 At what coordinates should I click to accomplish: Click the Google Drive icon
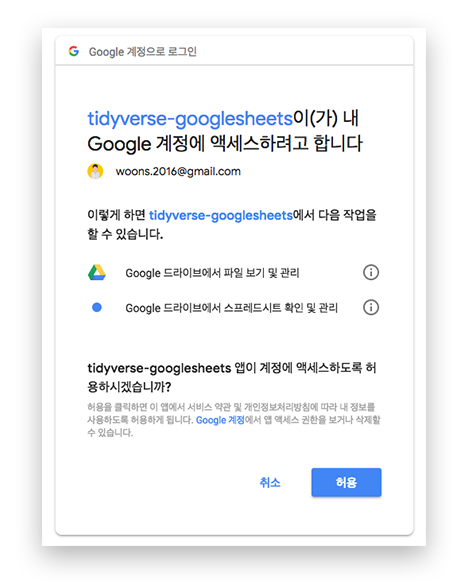click(x=97, y=273)
